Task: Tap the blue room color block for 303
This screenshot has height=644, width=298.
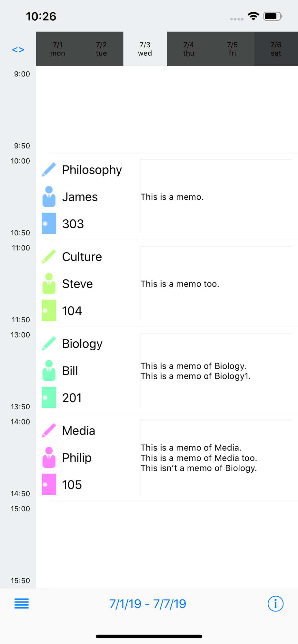Action: point(49,223)
